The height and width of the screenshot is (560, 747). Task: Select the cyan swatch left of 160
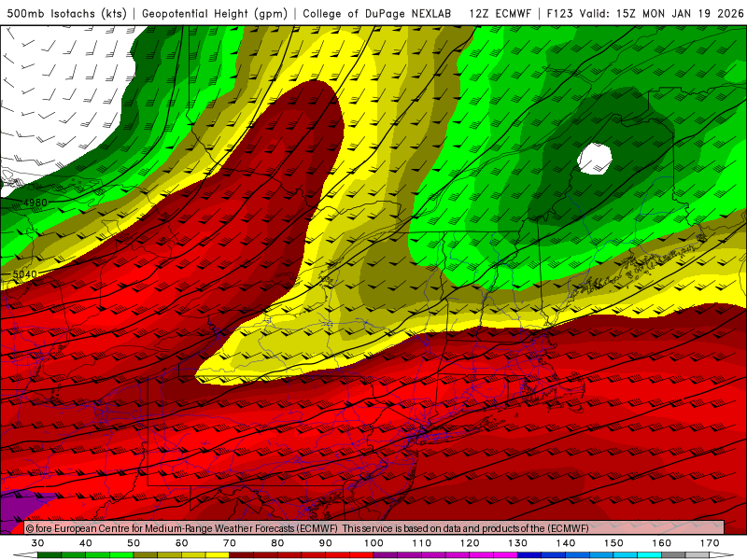(x=650, y=555)
